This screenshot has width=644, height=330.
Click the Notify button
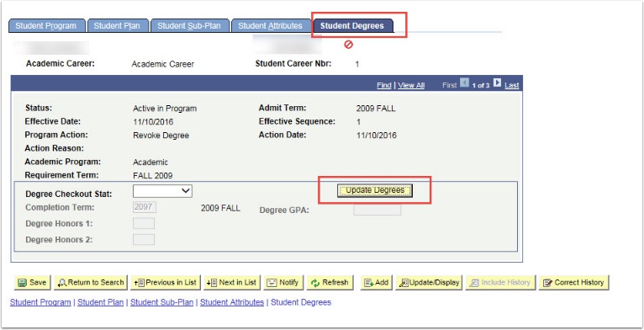(x=283, y=283)
